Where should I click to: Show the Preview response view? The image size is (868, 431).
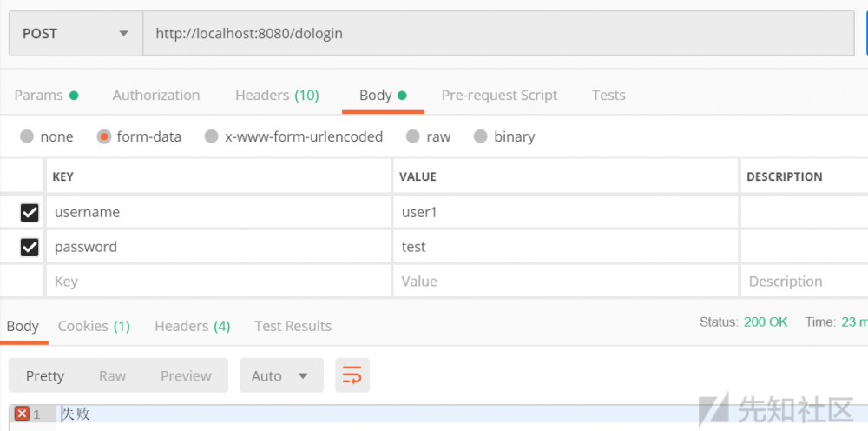[x=186, y=375]
